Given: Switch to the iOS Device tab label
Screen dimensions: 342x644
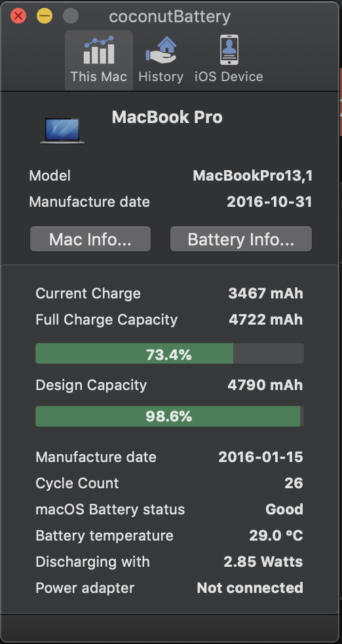Looking at the screenshot, I should tap(229, 77).
